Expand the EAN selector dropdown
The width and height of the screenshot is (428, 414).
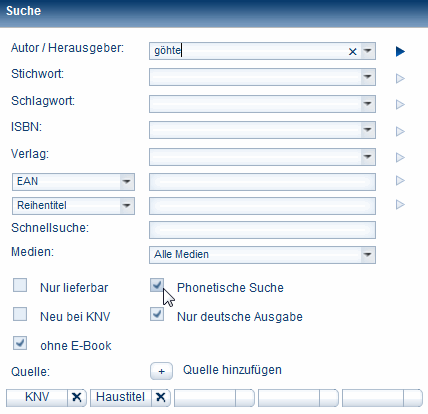pyautogui.click(x=126, y=182)
